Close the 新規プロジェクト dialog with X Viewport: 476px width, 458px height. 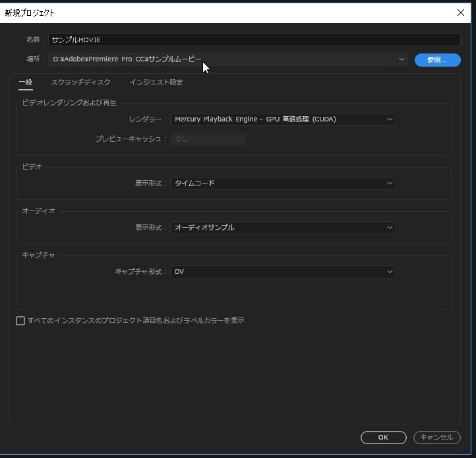[x=460, y=13]
